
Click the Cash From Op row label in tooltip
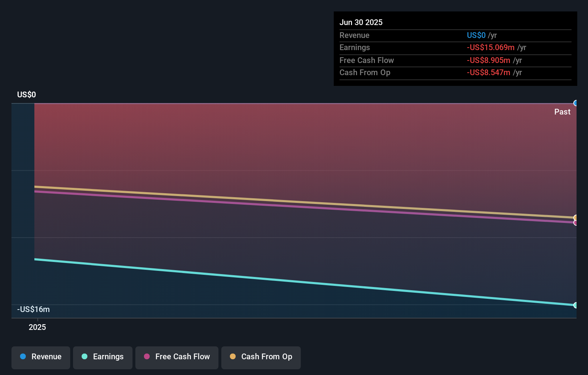[x=365, y=72]
